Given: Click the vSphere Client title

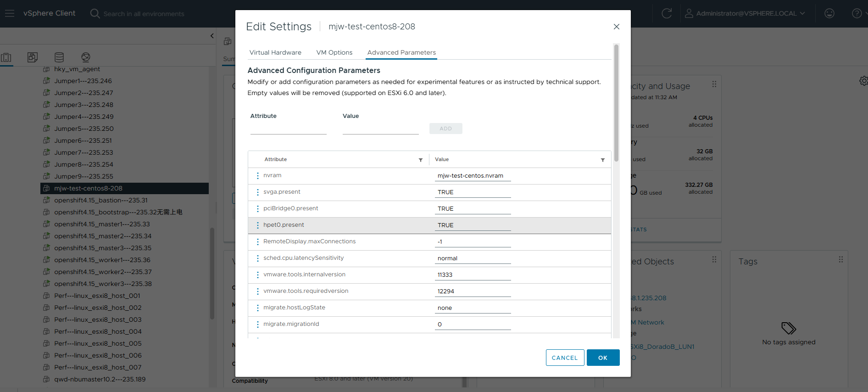Looking at the screenshot, I should click(49, 13).
